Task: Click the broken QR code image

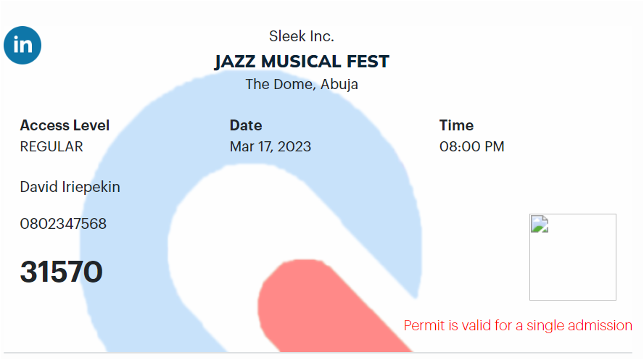Action: point(572,256)
